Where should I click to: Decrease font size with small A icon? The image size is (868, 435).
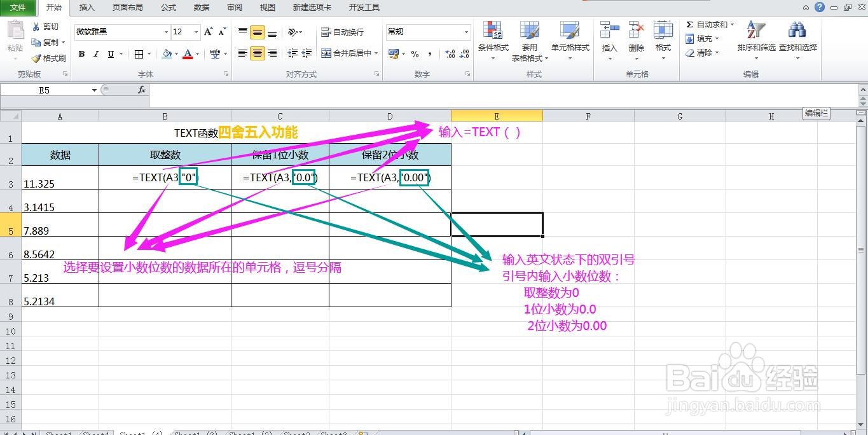point(222,32)
